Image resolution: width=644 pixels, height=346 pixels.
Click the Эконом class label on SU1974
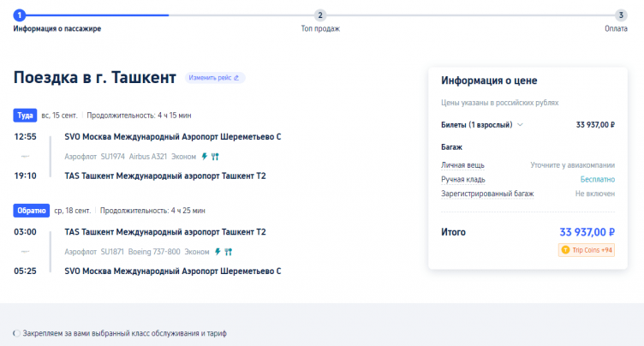[183, 157]
